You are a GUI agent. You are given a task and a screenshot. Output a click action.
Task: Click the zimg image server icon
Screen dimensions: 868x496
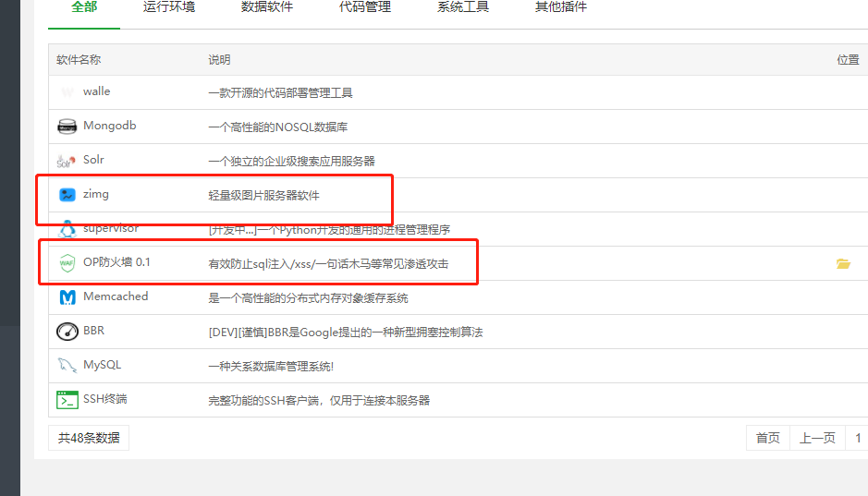click(67, 195)
